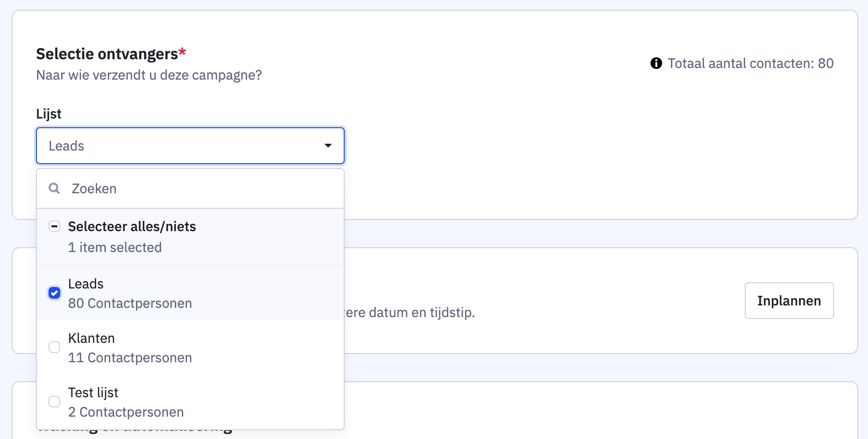Uncheck the Leads list checkbox
The image size is (868, 439).
pos(54,293)
